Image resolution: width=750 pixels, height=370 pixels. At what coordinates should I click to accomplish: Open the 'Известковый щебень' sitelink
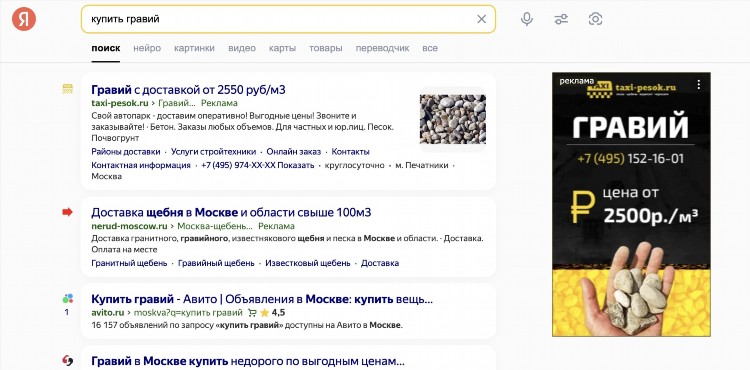coord(308,263)
